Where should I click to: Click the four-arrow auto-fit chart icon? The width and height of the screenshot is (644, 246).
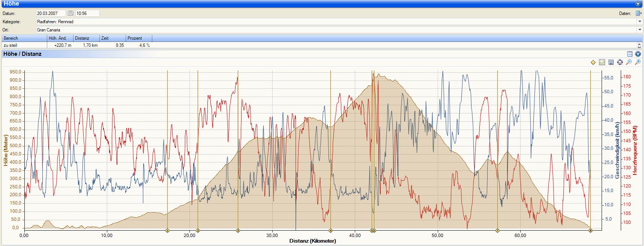[620, 62]
